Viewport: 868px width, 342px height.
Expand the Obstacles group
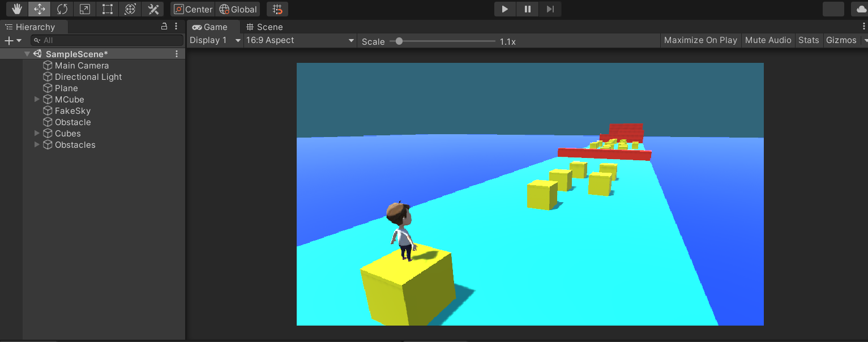pyautogui.click(x=36, y=144)
